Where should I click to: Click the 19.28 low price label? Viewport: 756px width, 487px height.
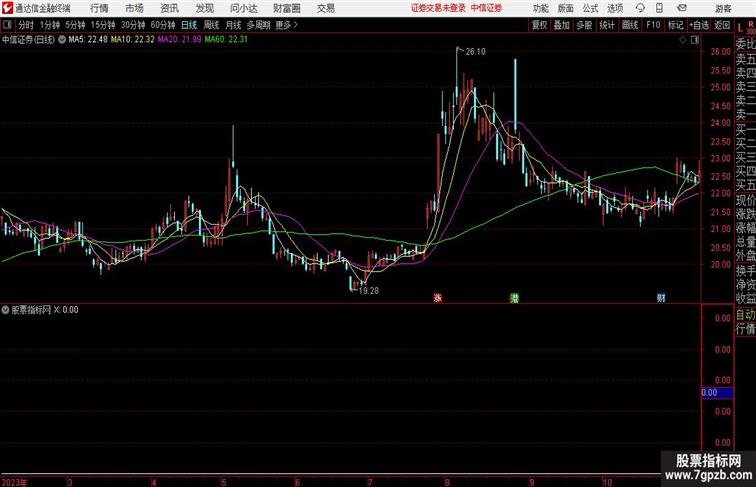coord(369,291)
